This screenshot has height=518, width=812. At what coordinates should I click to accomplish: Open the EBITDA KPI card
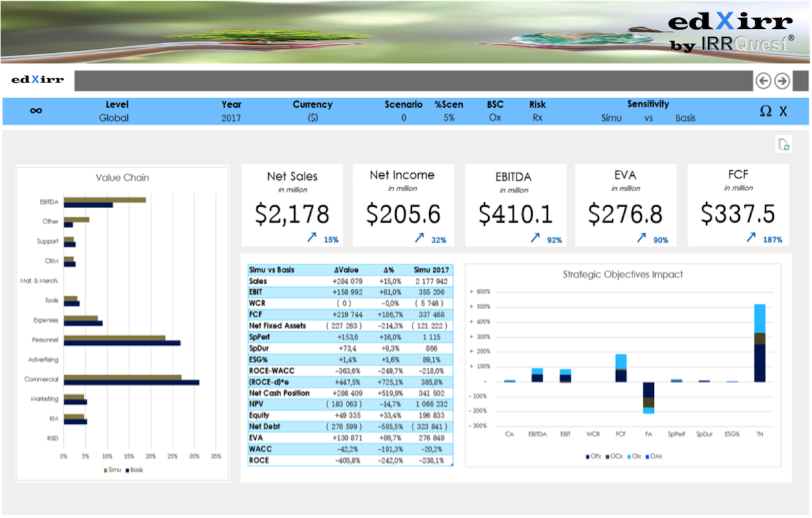click(516, 205)
